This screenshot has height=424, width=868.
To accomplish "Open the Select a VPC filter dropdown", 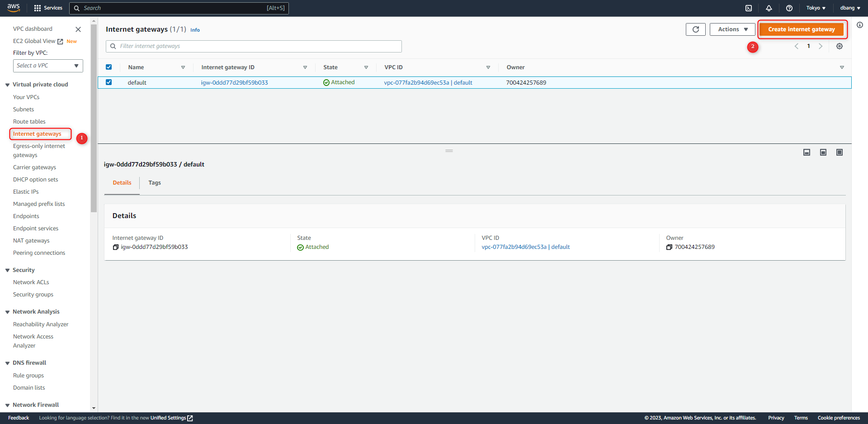I will point(48,66).
